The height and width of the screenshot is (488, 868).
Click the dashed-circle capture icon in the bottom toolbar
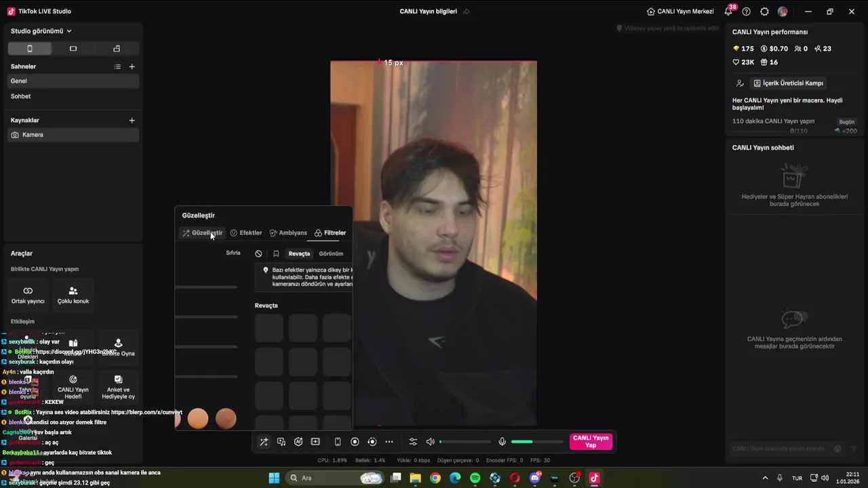tap(372, 442)
